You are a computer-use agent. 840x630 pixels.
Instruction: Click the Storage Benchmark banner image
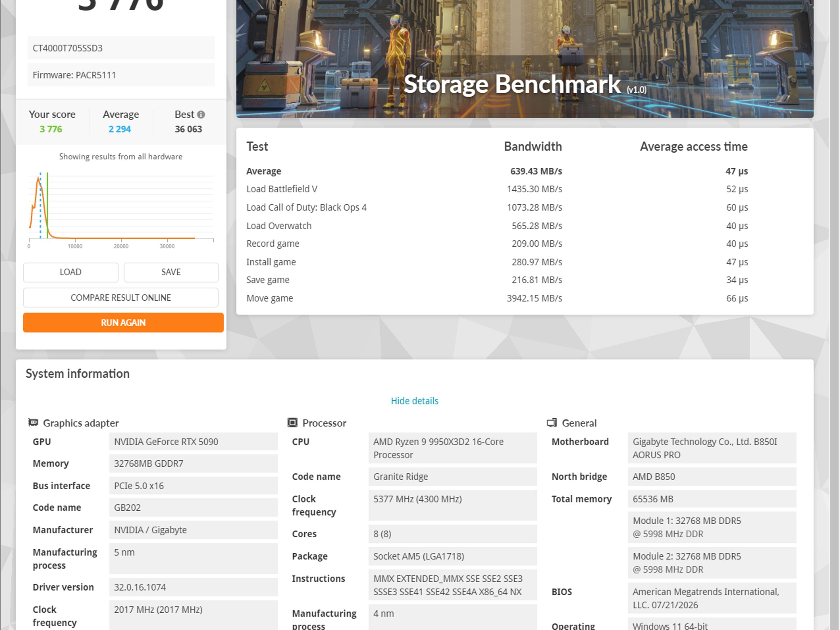(525, 59)
